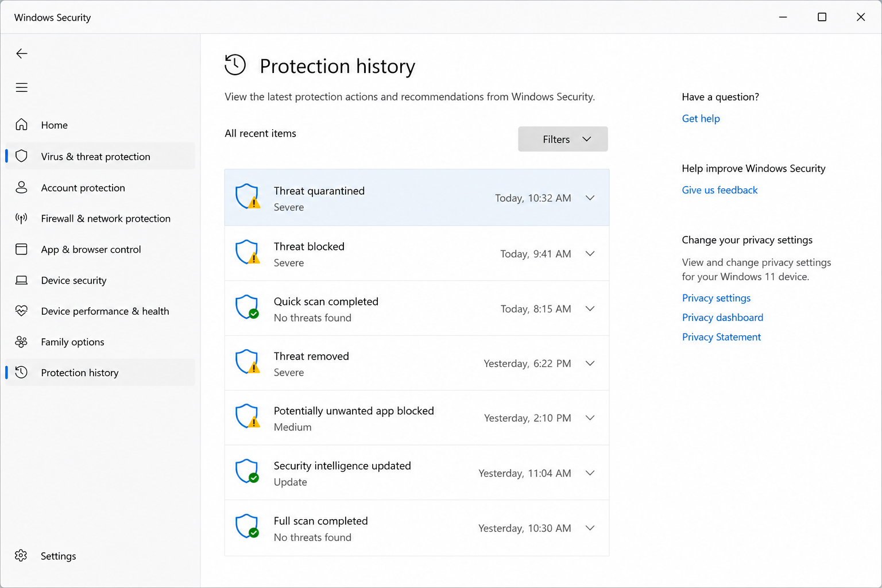The image size is (882, 588).
Task: Click the shield icon for Virus & threat protection
Action: (21, 156)
